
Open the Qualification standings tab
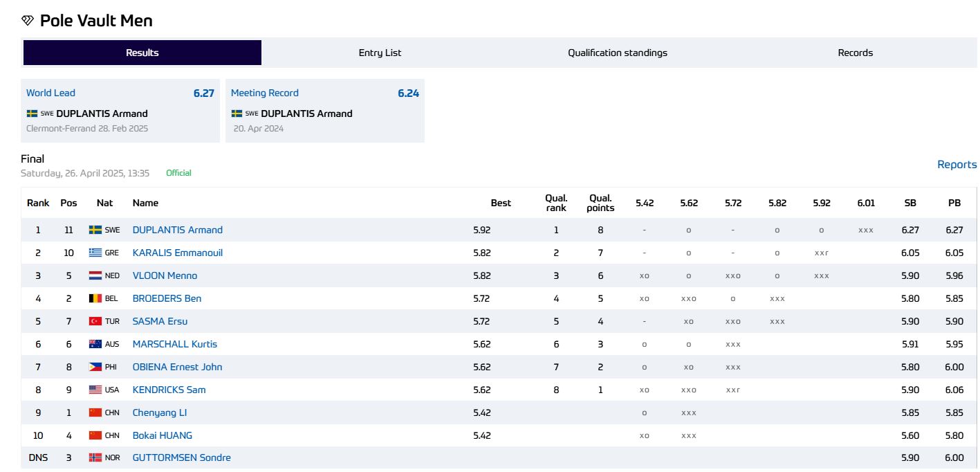[618, 53]
